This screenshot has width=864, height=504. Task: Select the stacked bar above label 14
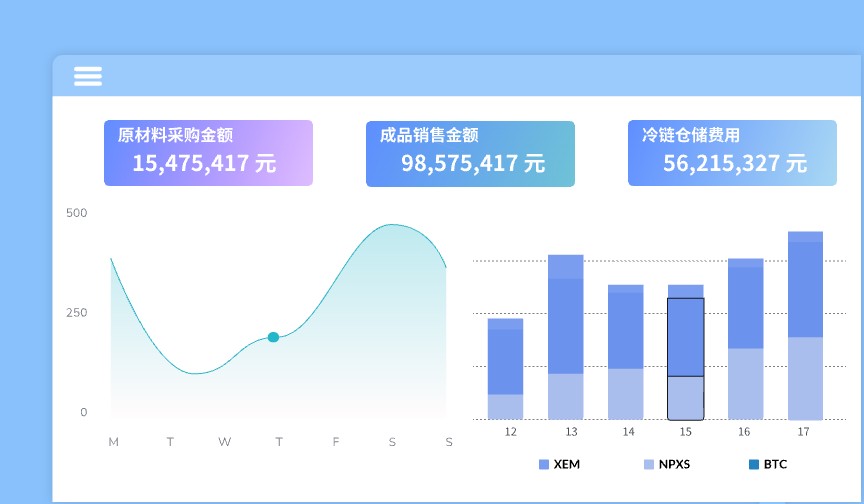tap(626, 352)
